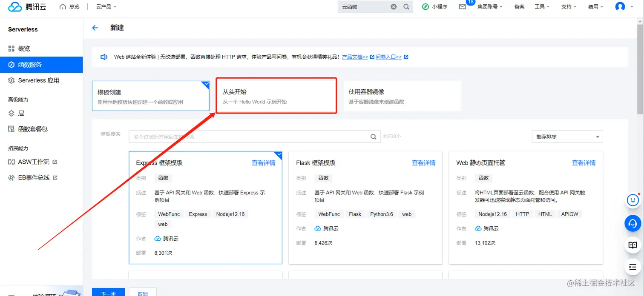Click the HTML tag on Web 静态页面托管 card
Viewport: 644px width, 296px height.
coord(545,214)
